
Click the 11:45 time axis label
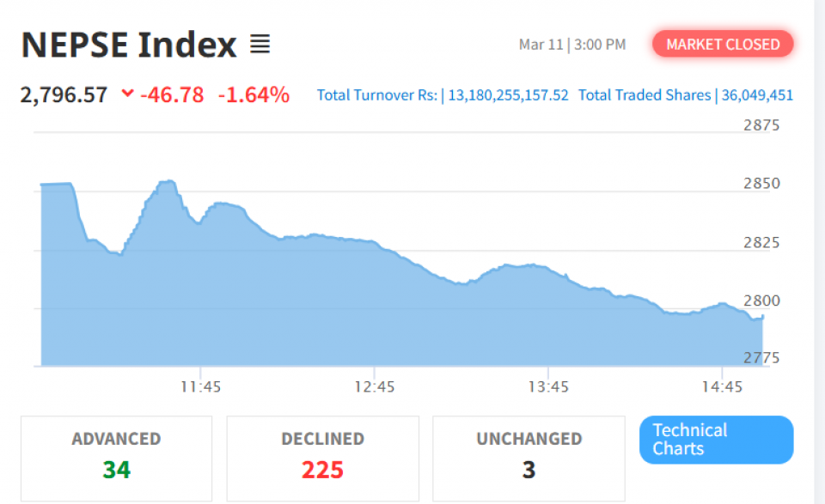pos(200,387)
